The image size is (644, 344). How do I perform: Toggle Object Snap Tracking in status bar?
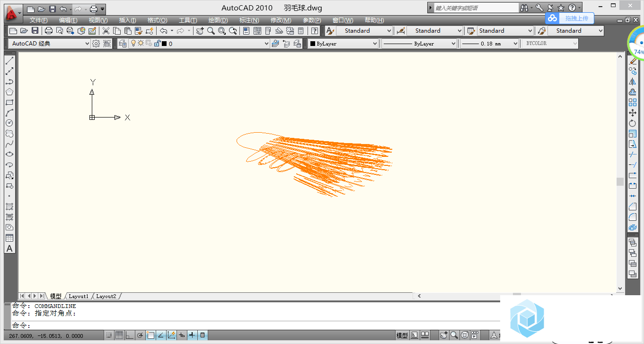click(161, 335)
